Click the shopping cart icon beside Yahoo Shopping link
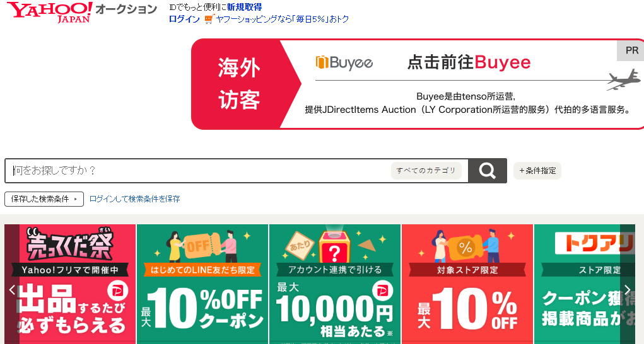644x344 pixels. (x=209, y=20)
